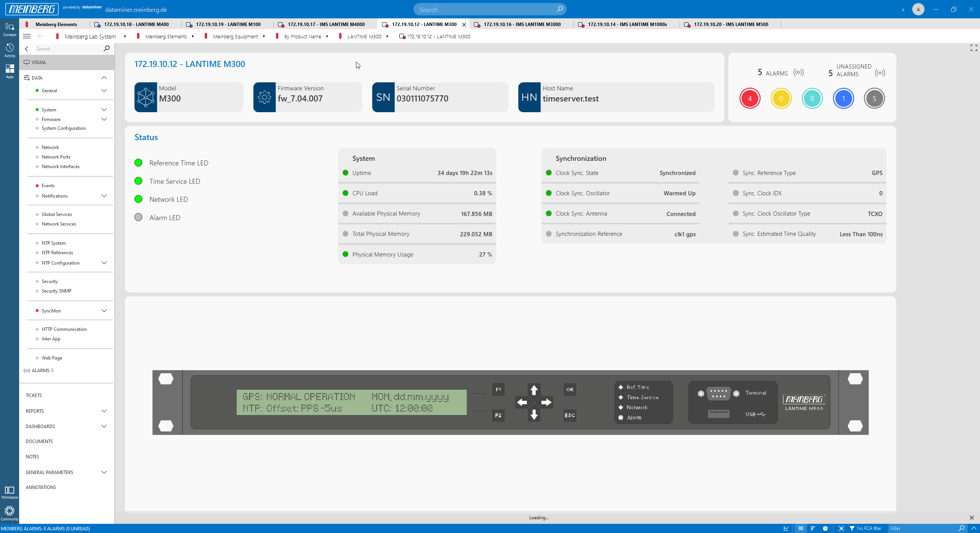Viewport: 980px width, 533px height.
Task: Collapse the side panel with left chevron
Action: click(26, 49)
